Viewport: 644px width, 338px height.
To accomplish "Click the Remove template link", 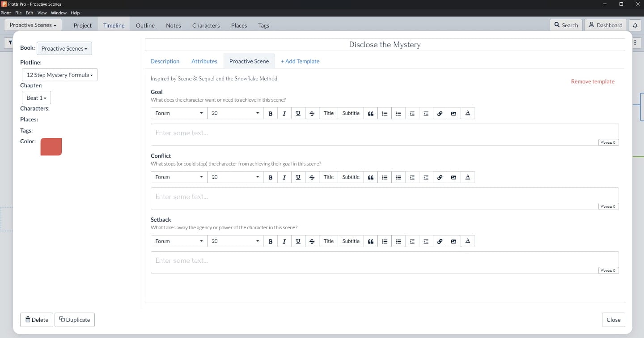I will (593, 81).
